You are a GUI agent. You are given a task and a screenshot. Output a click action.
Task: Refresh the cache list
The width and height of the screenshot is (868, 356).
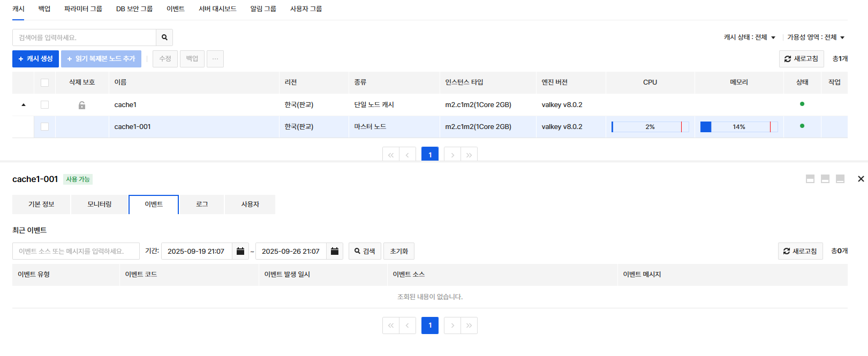(x=801, y=59)
